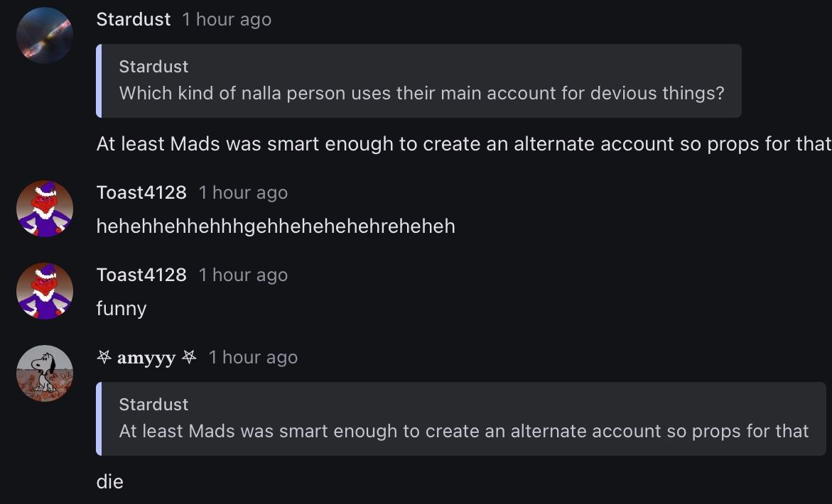Click the timestamp on Toast4128's laughing message
This screenshot has width=832, height=504.
[x=243, y=192]
